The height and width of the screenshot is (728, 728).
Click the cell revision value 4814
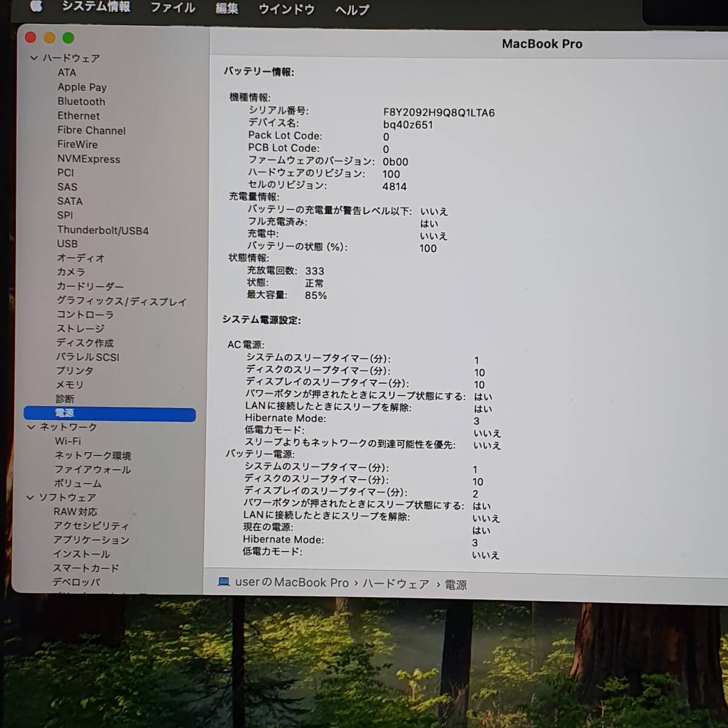[394, 186]
